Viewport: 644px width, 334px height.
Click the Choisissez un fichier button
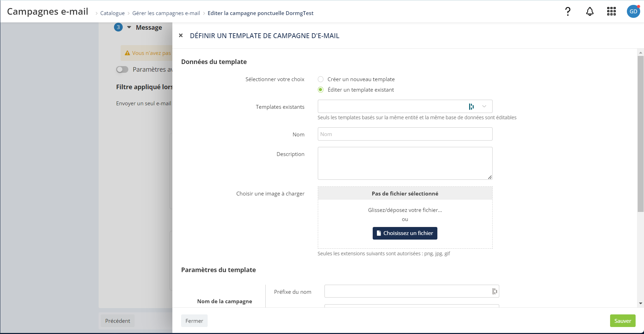[405, 233]
